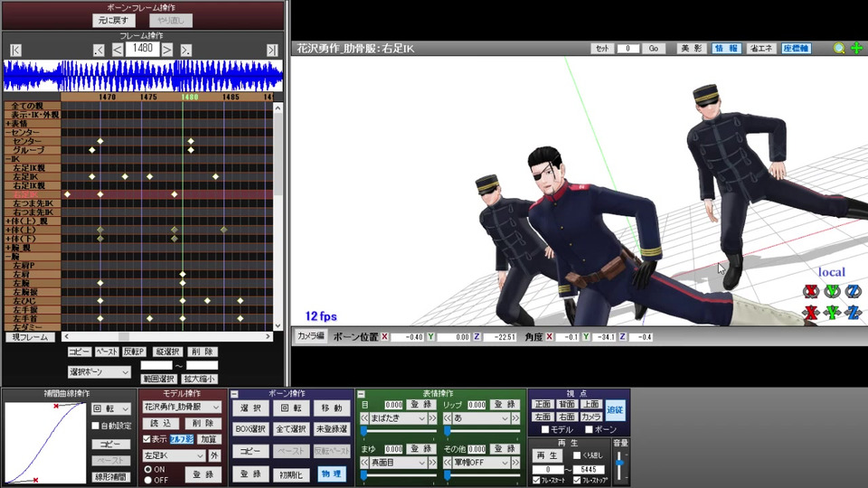Open the 回転 interpolation type dropdown
The width and height of the screenshot is (868, 488).
pyautogui.click(x=110, y=408)
